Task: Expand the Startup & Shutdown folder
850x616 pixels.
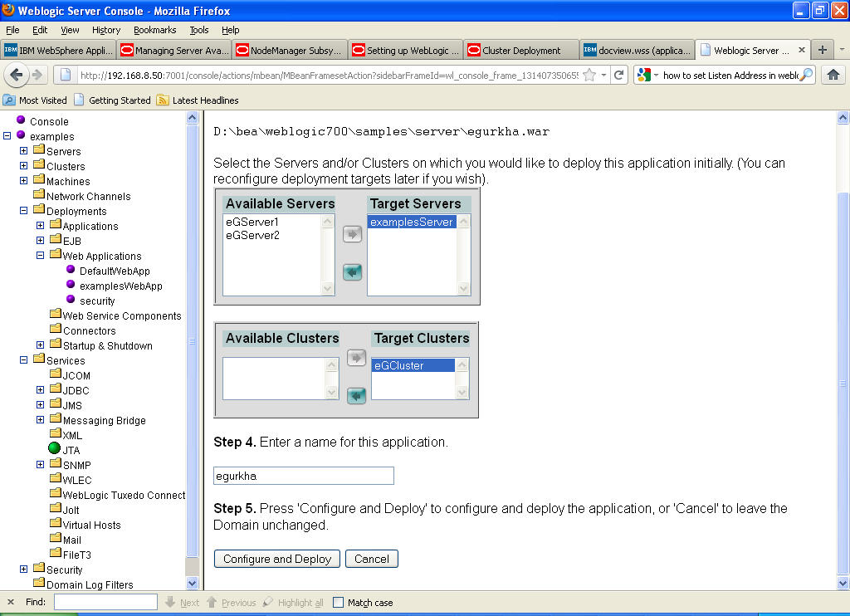Action: (40, 345)
